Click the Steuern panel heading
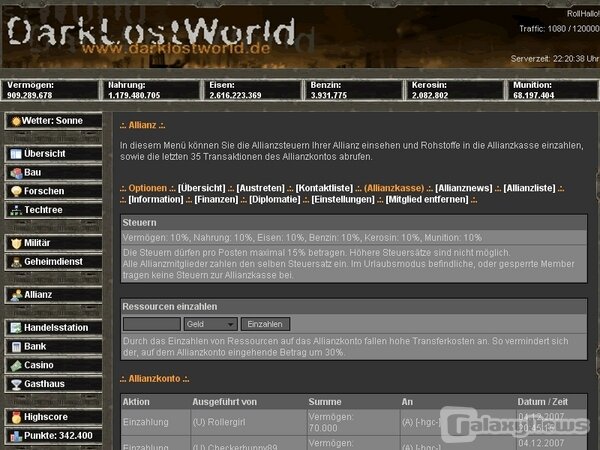The image size is (600, 450). point(139,223)
